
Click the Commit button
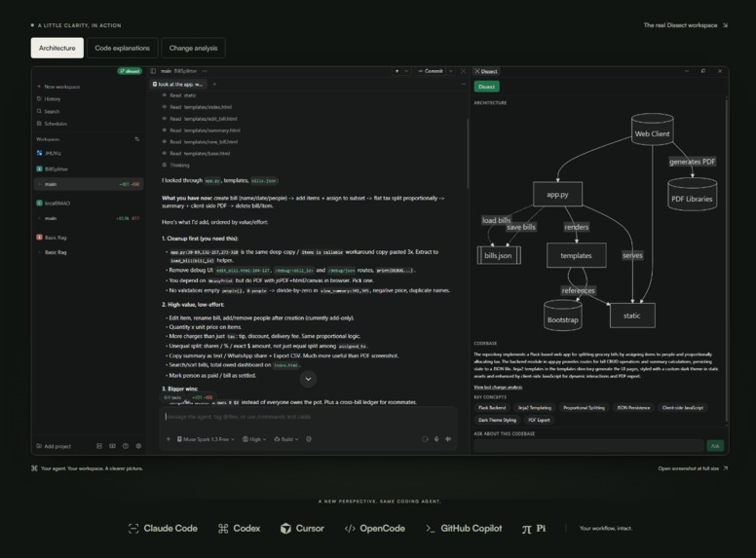pyautogui.click(x=431, y=71)
